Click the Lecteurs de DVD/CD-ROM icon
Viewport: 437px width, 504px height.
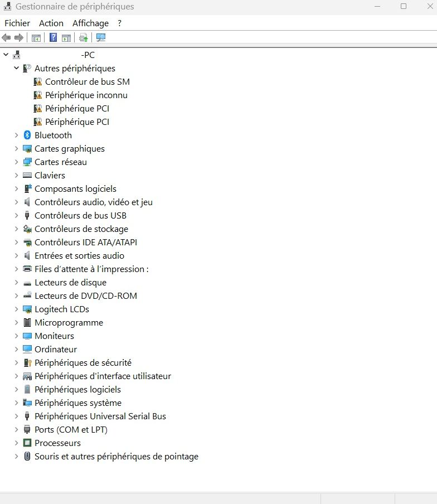tap(28, 295)
